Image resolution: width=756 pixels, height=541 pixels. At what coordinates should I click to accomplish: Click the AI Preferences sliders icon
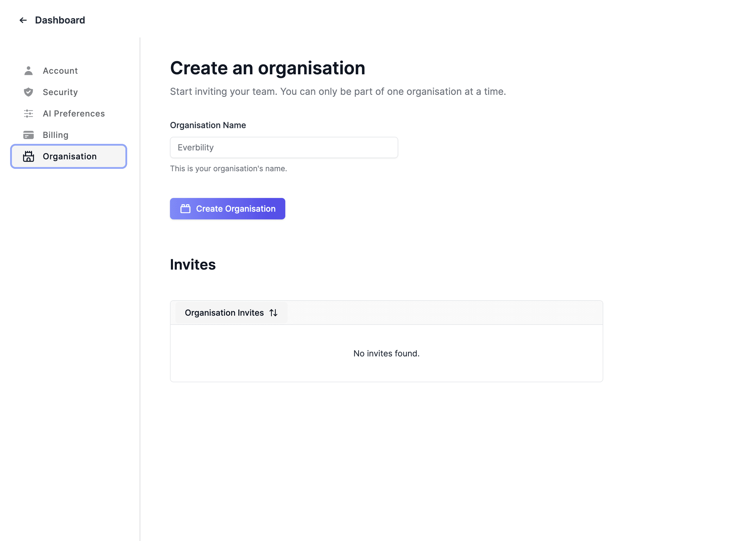pos(29,114)
